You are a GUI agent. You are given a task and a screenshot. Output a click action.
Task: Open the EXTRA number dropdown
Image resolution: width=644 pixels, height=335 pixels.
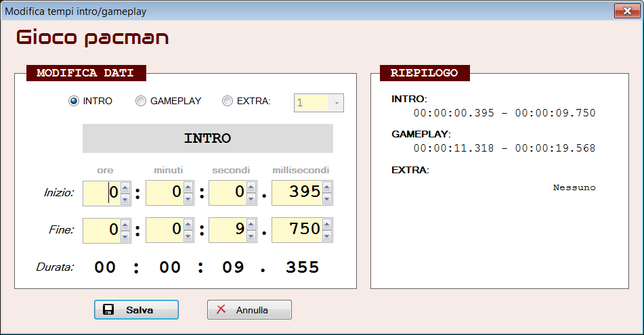[337, 103]
